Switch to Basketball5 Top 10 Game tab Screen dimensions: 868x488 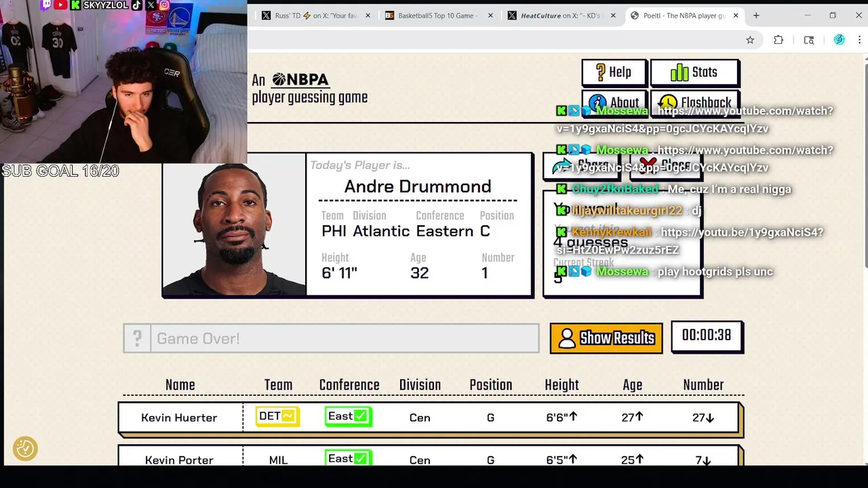pyautogui.click(x=438, y=16)
